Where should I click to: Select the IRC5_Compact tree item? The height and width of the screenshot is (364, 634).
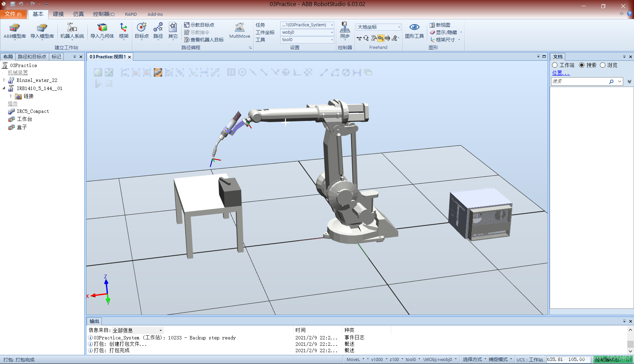(x=33, y=111)
